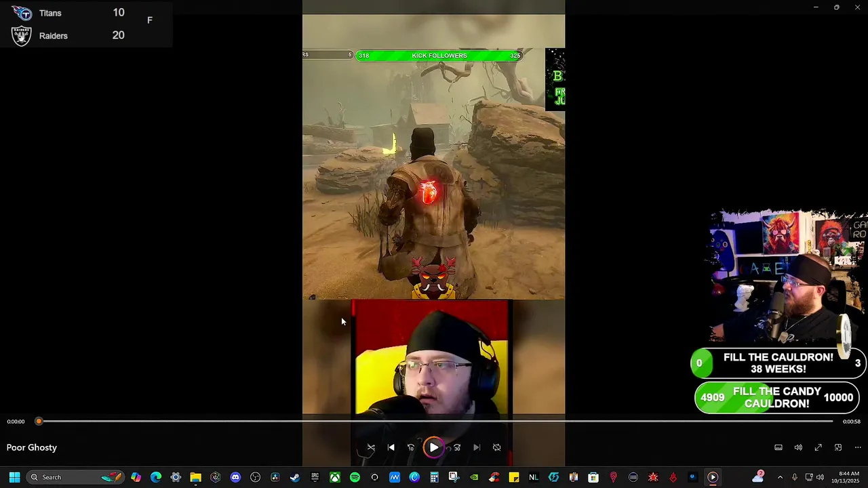Open the Calculator from the taskbar

(x=434, y=477)
